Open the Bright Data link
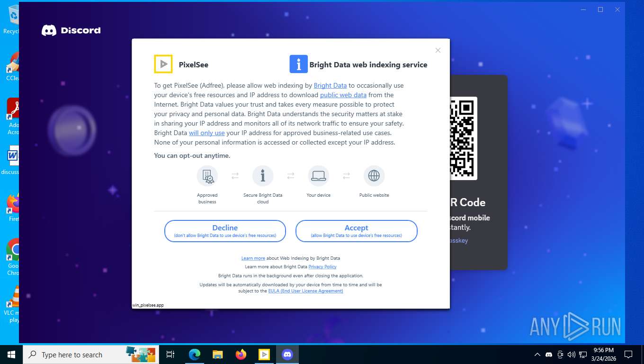Screen dimensions: 644x364 (x=331, y=85)
